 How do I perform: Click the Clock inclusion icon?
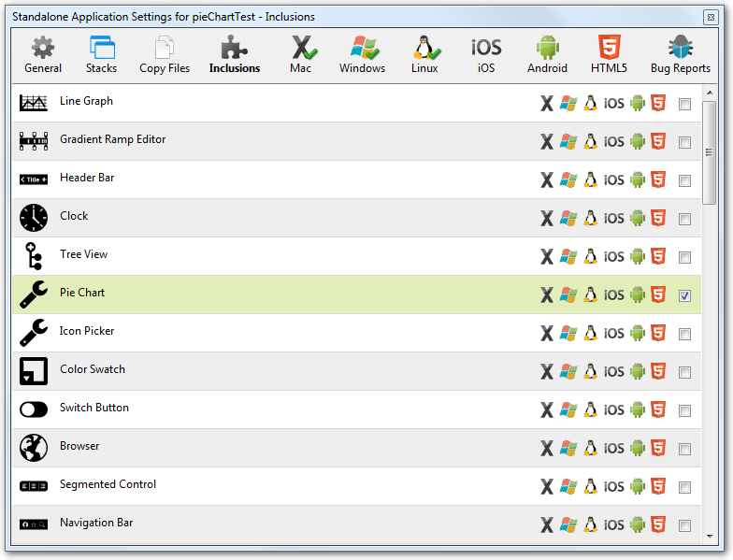[34, 217]
